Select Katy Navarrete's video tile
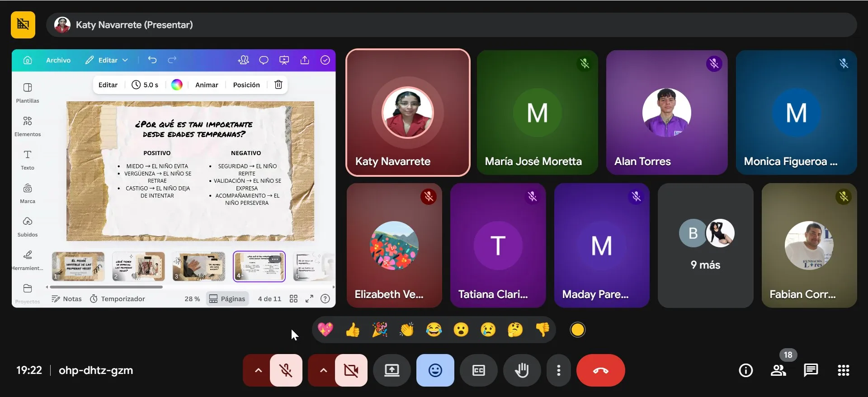This screenshot has height=397, width=868. (x=408, y=112)
